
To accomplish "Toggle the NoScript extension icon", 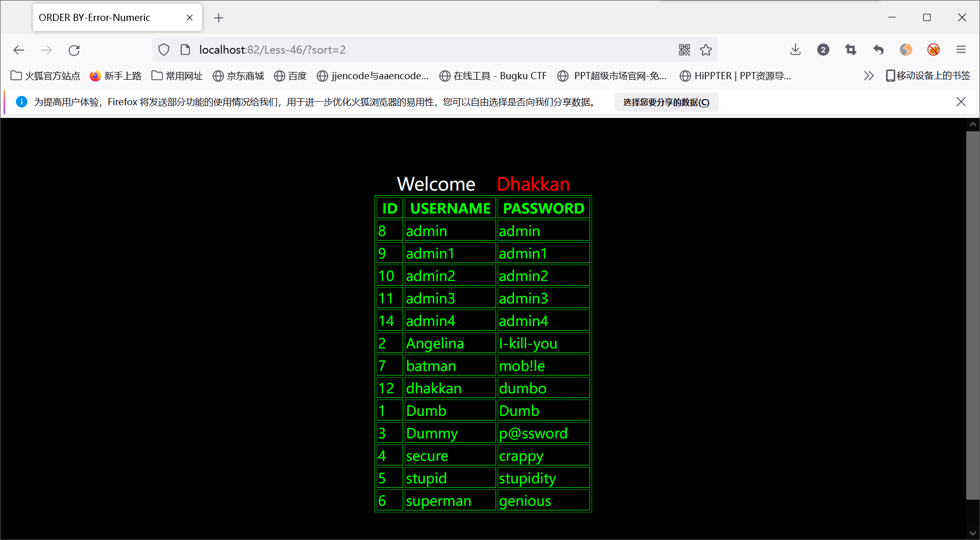I will coord(934,50).
